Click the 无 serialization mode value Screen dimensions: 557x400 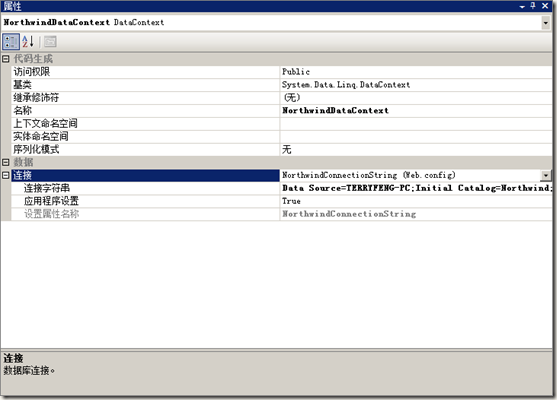[x=287, y=150]
